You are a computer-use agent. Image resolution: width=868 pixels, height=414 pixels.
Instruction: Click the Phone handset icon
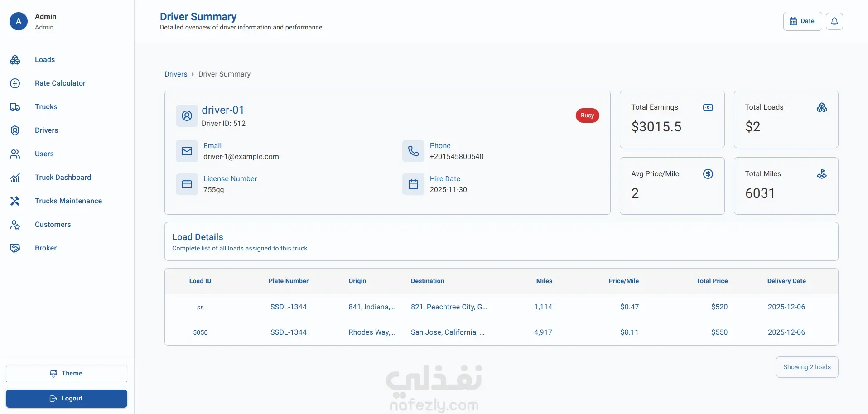tap(413, 151)
